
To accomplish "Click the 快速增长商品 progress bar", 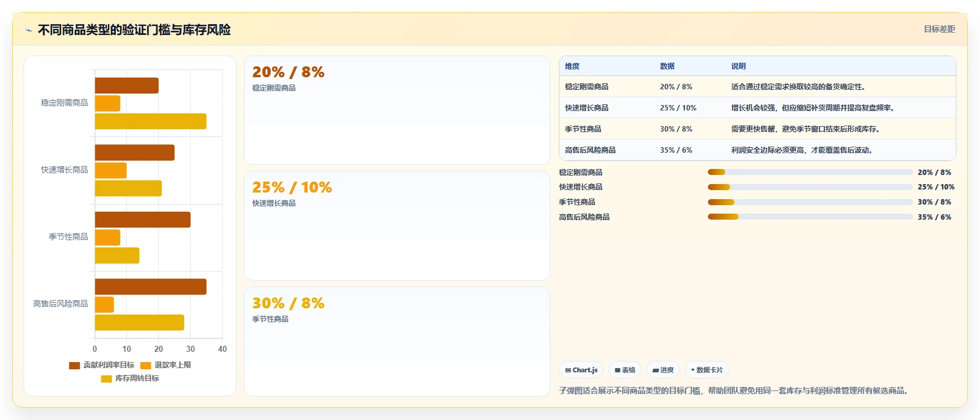I will (810, 187).
